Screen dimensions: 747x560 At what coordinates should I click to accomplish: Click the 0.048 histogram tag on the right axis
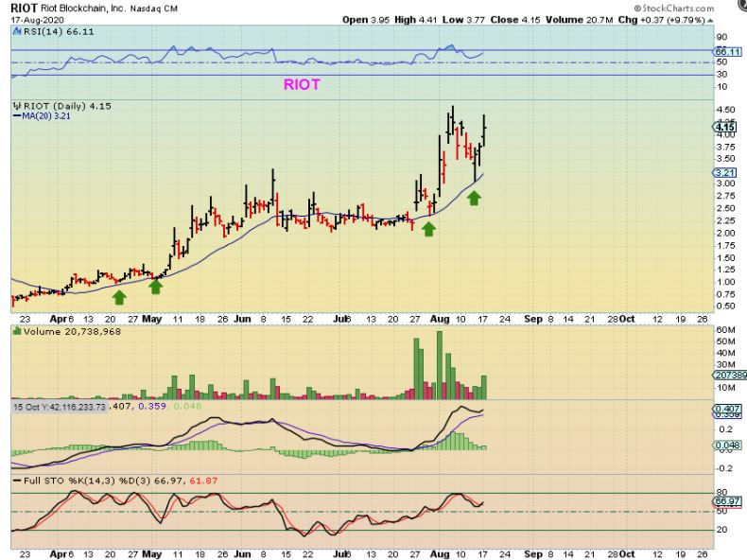click(727, 446)
